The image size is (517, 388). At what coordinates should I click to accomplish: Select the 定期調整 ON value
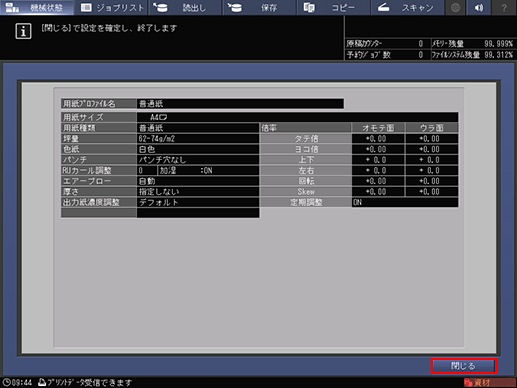tap(405, 202)
